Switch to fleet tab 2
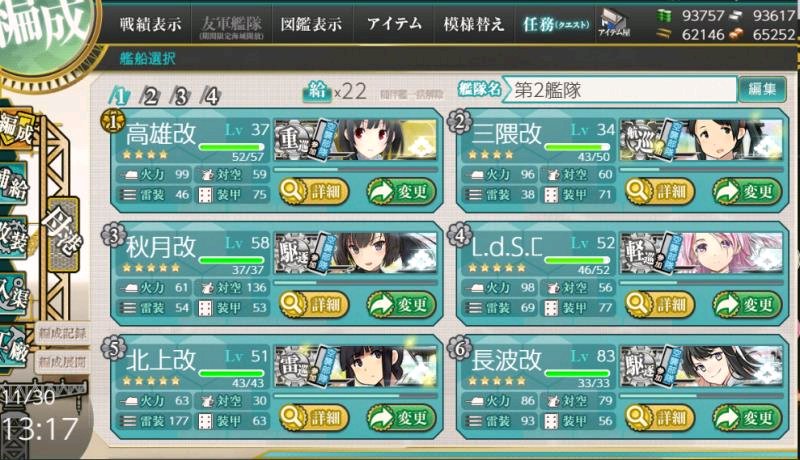800x460 pixels. click(149, 95)
